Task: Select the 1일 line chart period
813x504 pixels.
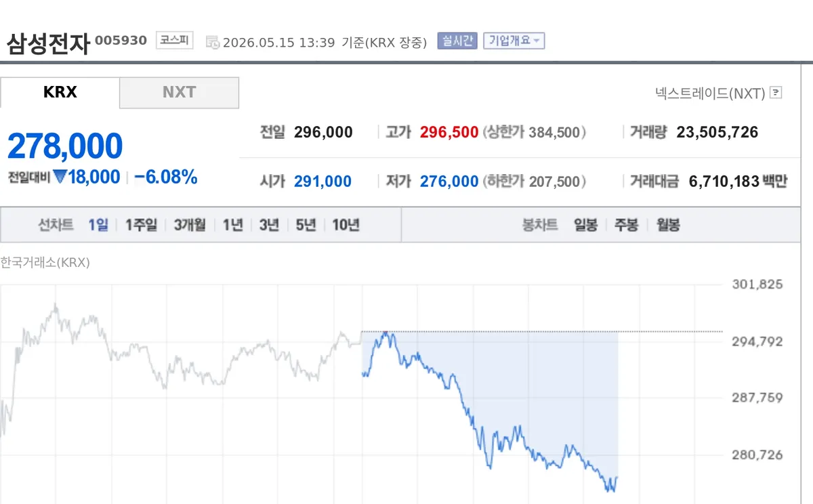Action: point(98,225)
